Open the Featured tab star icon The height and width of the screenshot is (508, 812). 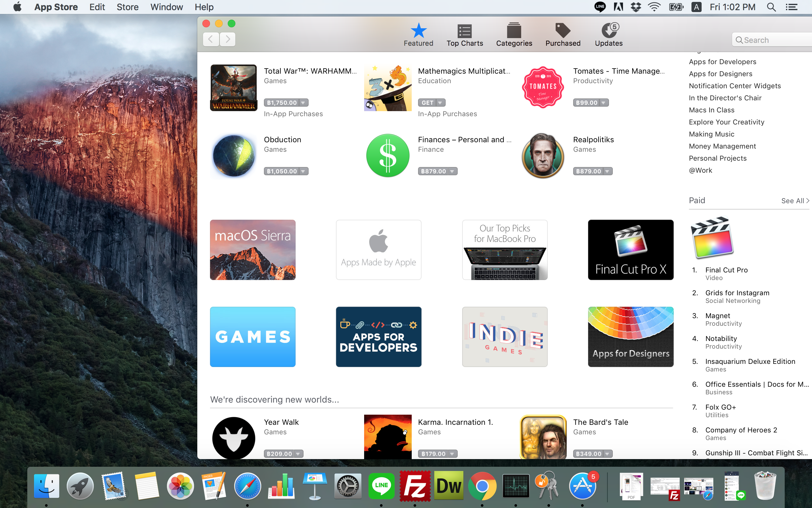[418, 30]
